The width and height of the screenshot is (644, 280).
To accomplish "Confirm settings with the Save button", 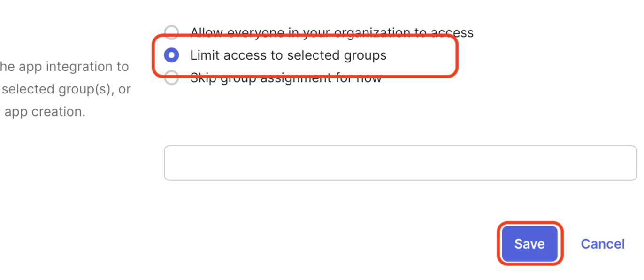I will pos(529,243).
